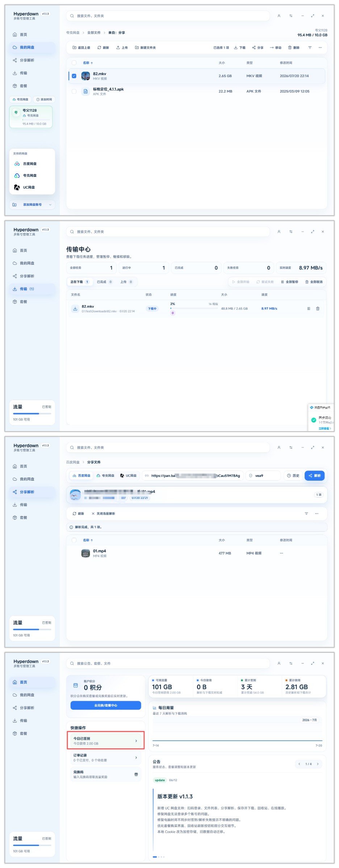This screenshot has width=339, height=868.
Task: Uncheck the 82.mkv row checkbox
Action: click(x=74, y=76)
